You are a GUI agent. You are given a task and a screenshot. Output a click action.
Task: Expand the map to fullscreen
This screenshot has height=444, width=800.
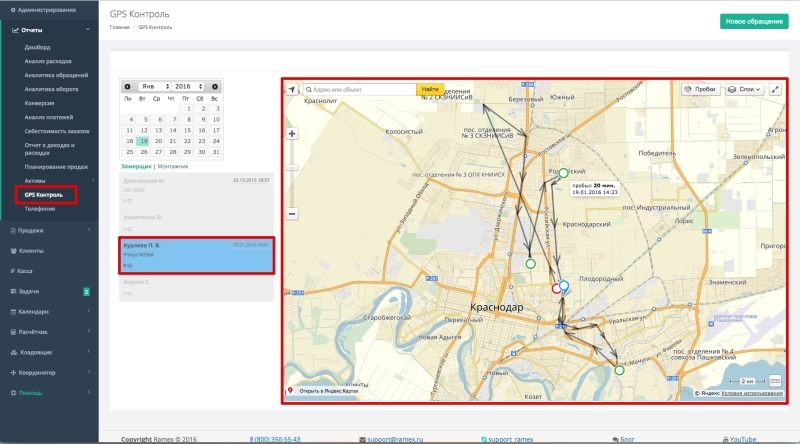click(x=775, y=89)
